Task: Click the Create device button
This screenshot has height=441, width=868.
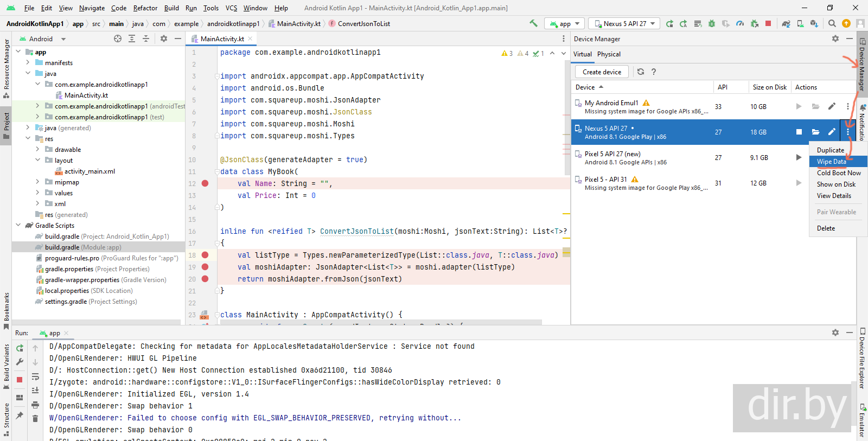Action: coord(602,72)
